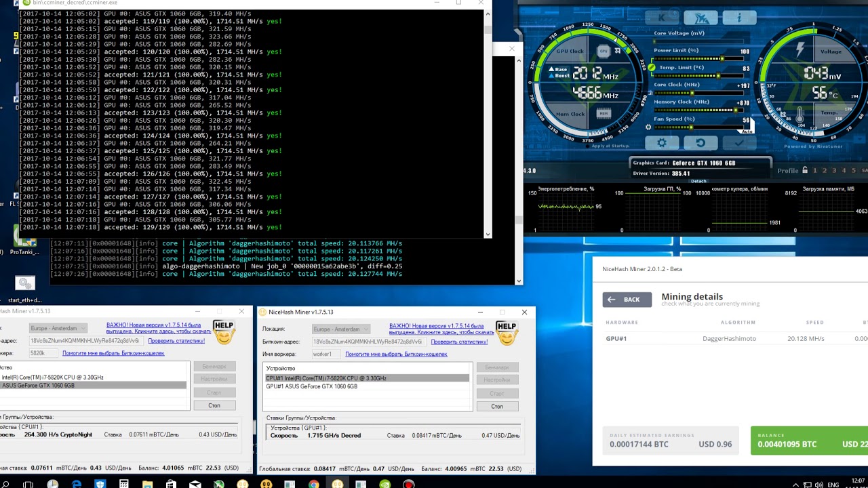Click Detach under Afterburner driver version
The height and width of the screenshot is (488, 868).
tap(698, 181)
